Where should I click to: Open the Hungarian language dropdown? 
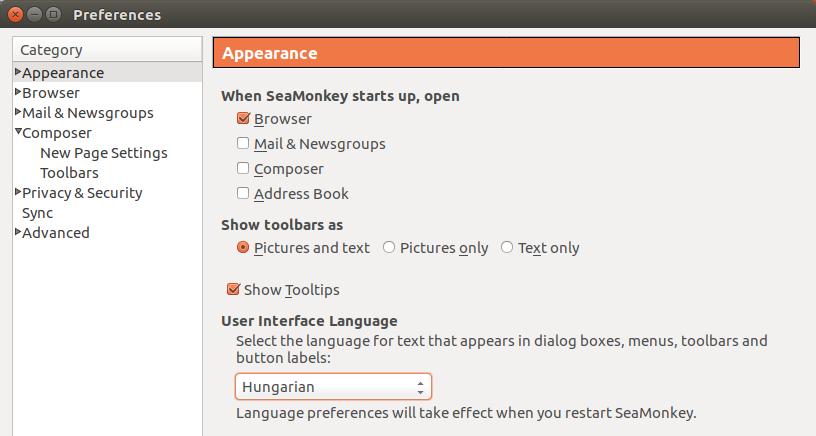tap(333, 387)
